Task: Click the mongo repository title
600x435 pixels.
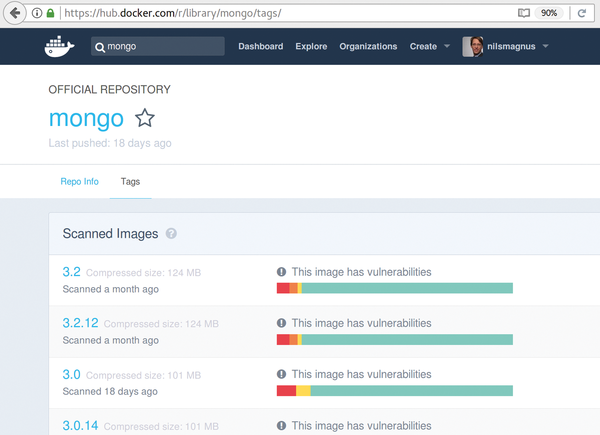Action: click(x=86, y=118)
